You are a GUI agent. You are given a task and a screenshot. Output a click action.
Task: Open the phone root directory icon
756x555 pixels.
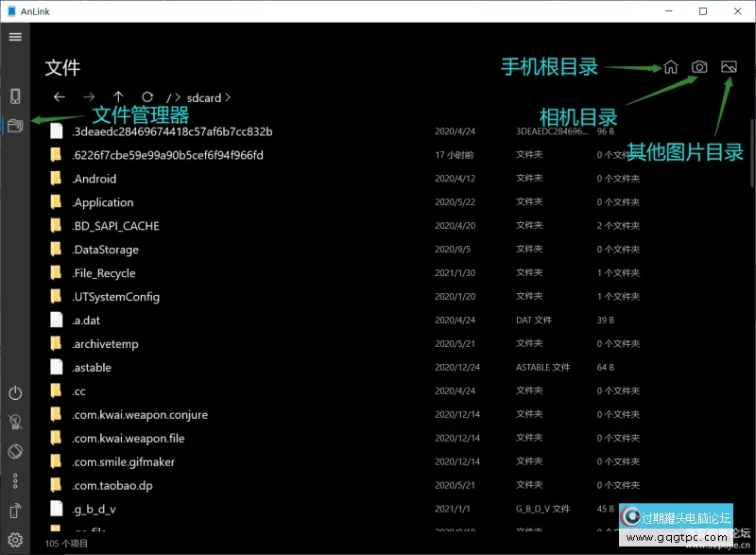670,67
